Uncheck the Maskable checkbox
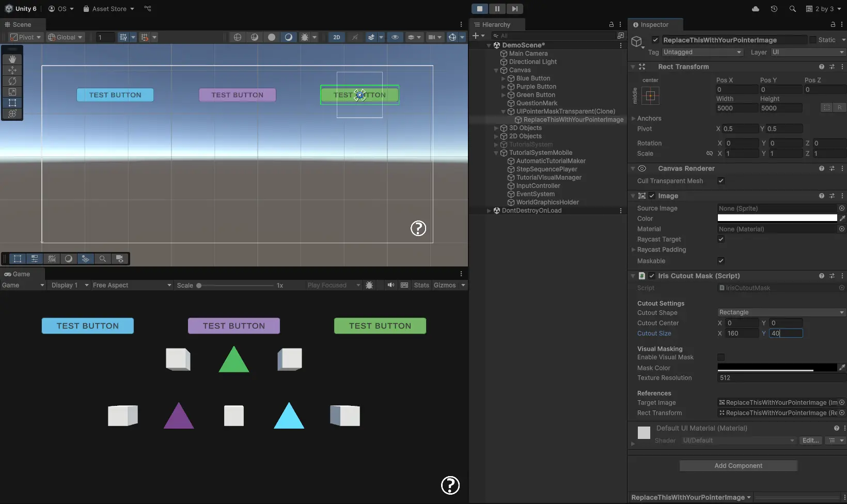This screenshot has width=847, height=504. coord(721,261)
